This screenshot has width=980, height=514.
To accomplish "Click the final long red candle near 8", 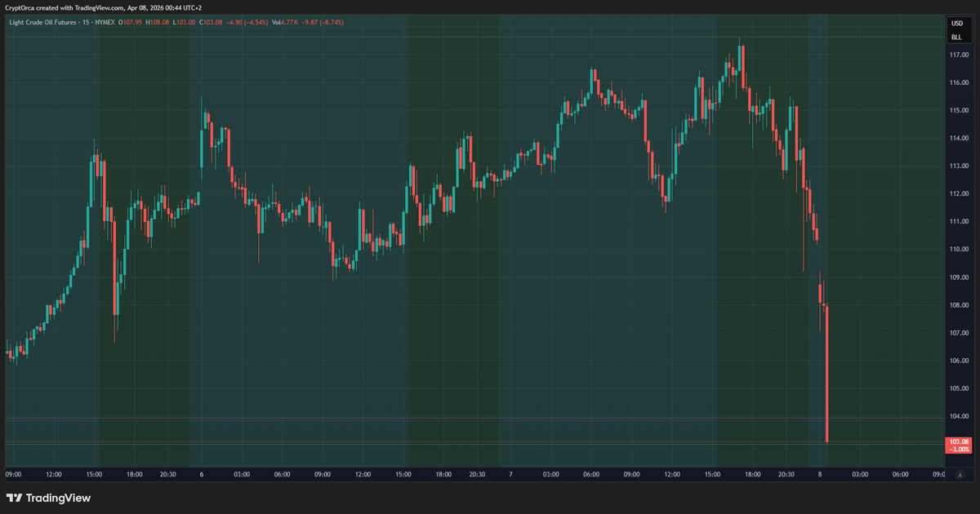I will (827, 374).
